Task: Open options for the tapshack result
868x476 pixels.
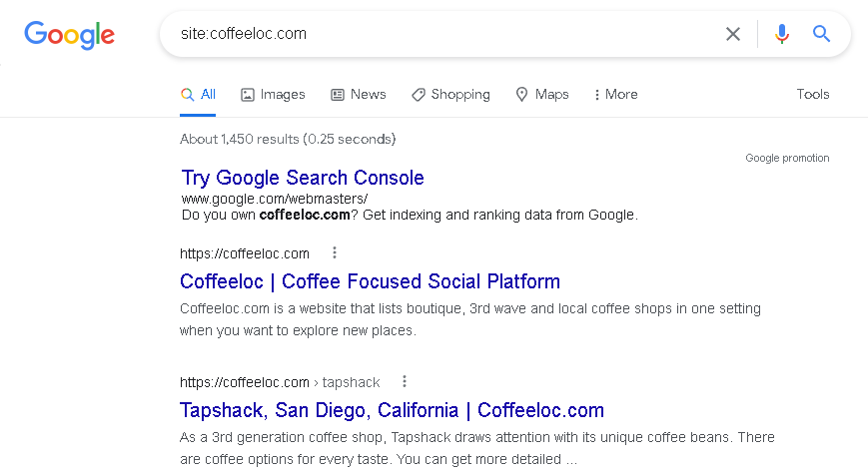Action: 405,381
